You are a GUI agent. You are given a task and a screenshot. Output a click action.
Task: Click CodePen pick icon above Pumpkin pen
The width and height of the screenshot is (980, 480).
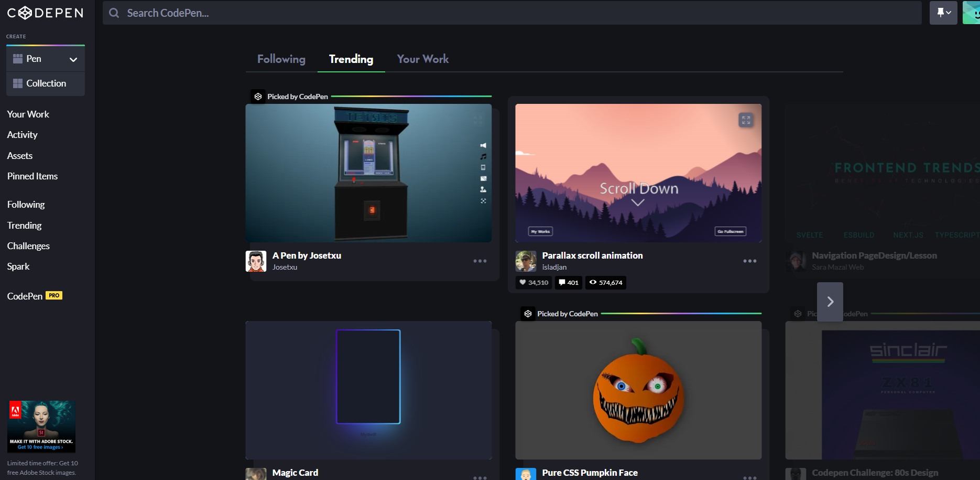tap(528, 314)
